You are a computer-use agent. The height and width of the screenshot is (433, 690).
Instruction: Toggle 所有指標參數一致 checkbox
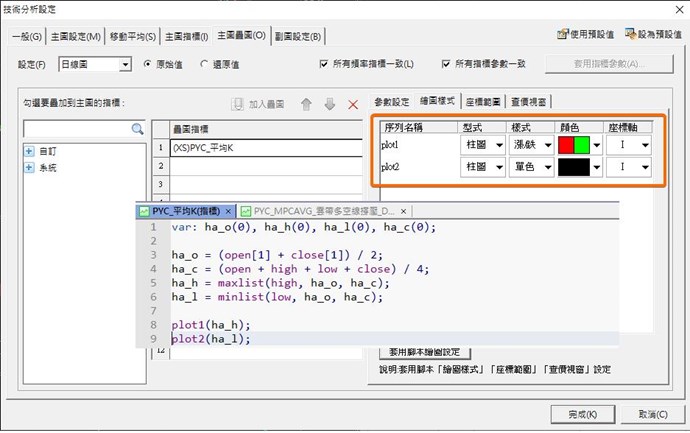pos(446,64)
